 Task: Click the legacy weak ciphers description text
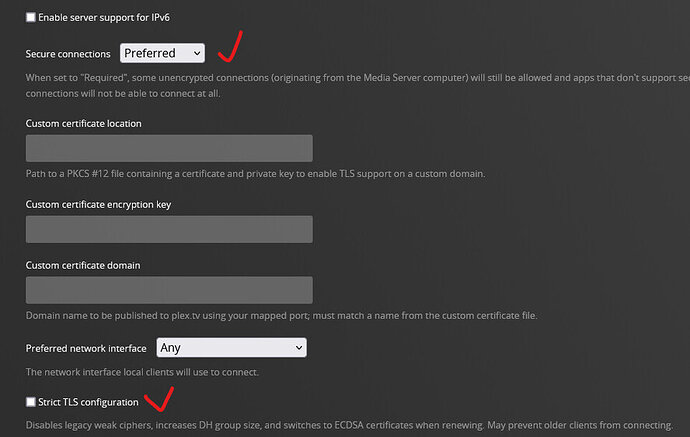pyautogui.click(x=349, y=425)
